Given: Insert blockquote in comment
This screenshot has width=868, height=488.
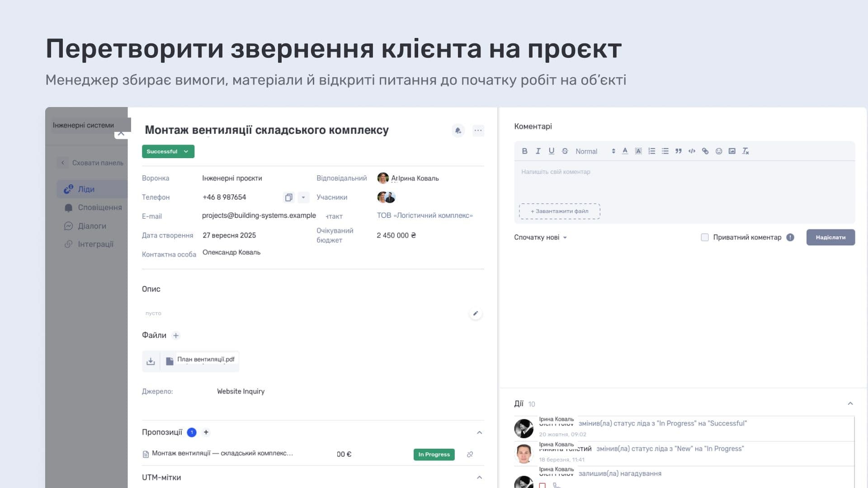Looking at the screenshot, I should (x=679, y=151).
